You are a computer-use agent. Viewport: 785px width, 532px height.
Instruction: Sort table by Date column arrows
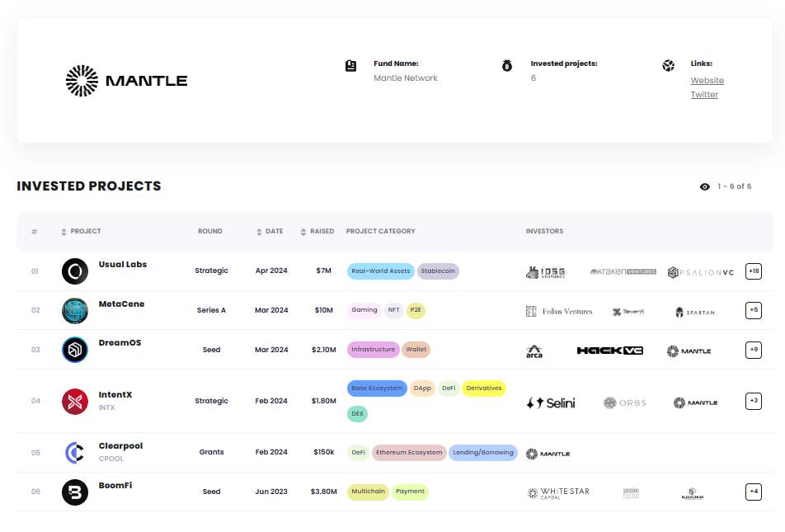259,232
